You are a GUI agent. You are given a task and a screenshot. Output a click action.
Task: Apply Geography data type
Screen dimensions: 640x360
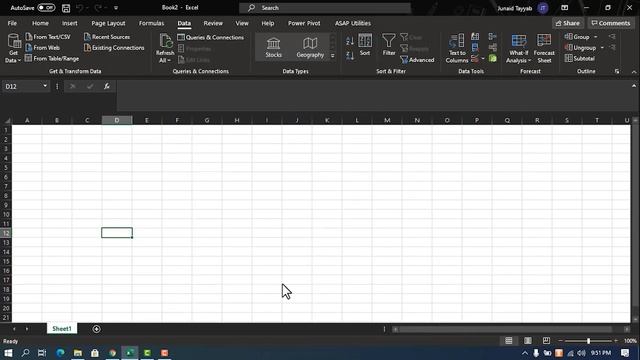coord(310,47)
